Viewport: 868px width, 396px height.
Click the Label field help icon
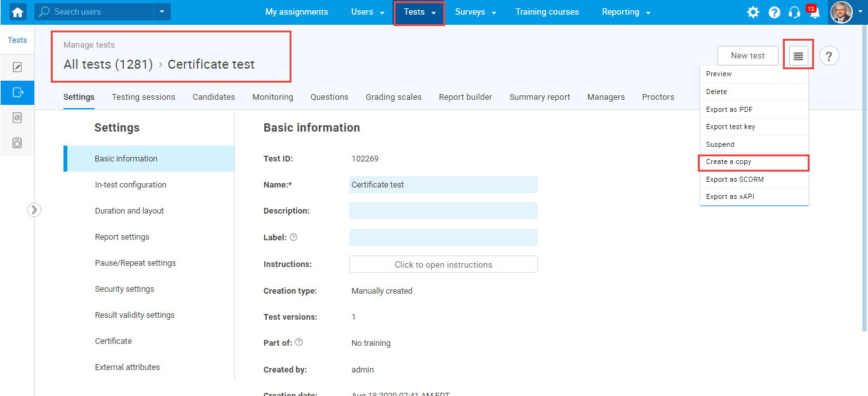click(293, 237)
